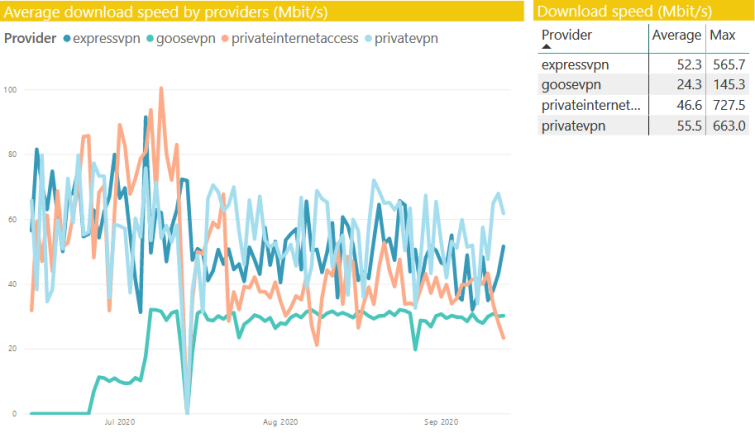This screenshot has width=755, height=433.
Task: Highlight expressvpn via its legend label
Action: pyautogui.click(x=105, y=39)
